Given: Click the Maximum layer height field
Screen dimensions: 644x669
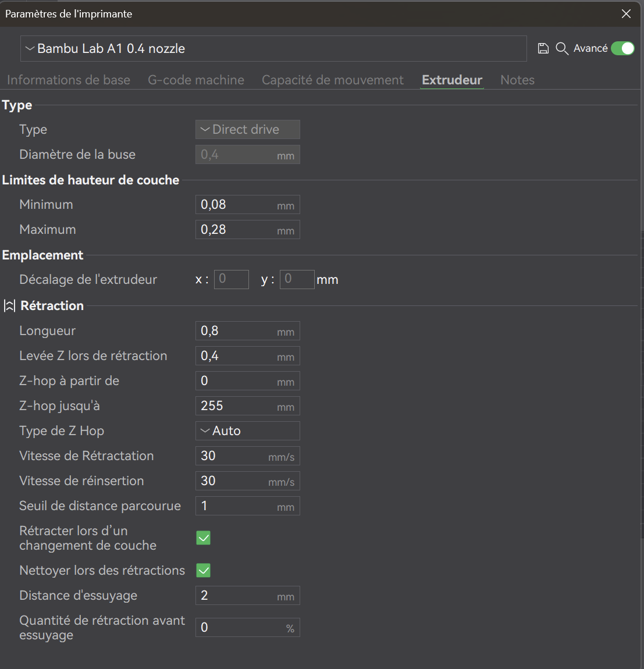Looking at the screenshot, I should point(247,230).
